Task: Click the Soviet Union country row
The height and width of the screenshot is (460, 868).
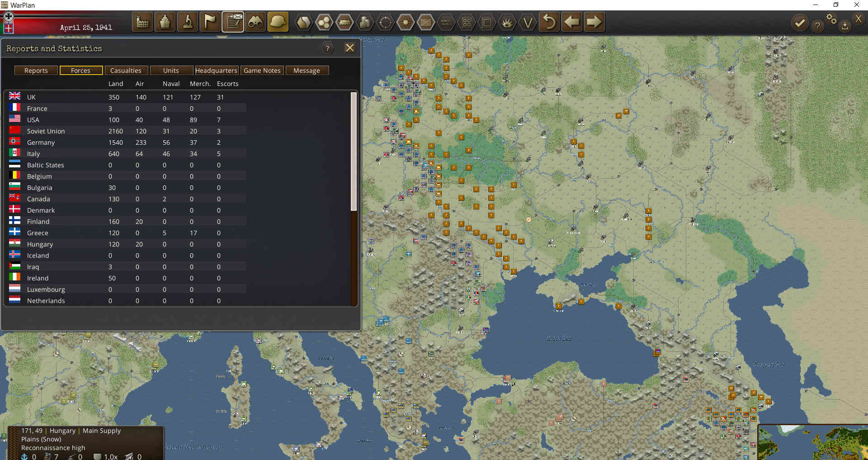Action: (x=127, y=131)
